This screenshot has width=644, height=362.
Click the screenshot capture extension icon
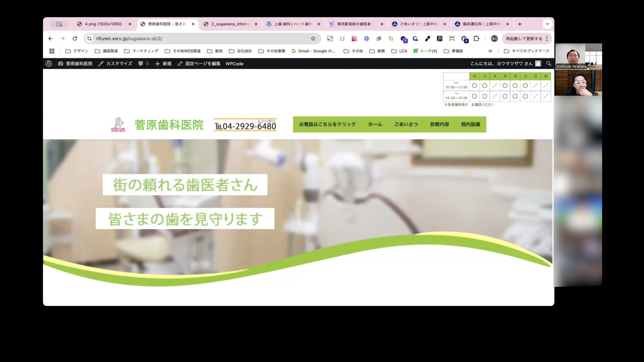(452, 39)
